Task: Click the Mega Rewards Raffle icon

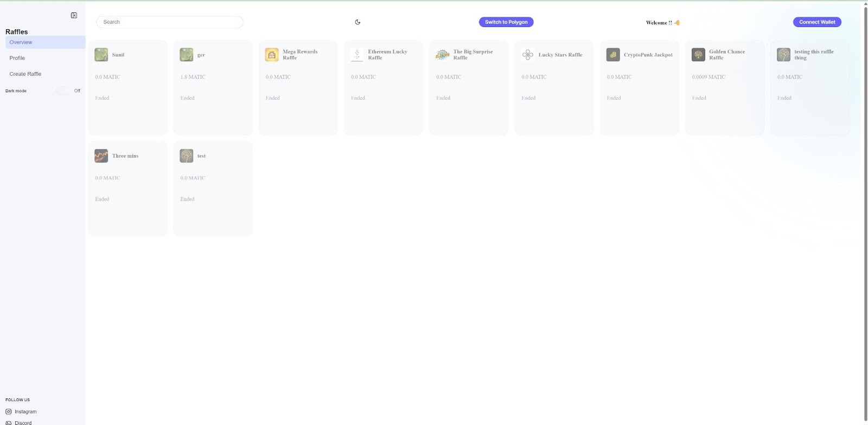Action: 272,55
